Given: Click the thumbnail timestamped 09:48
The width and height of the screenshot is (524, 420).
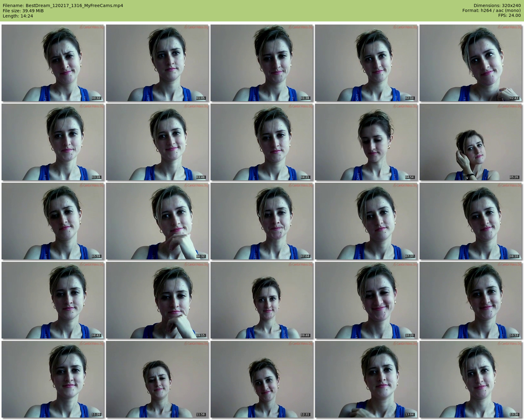Looking at the screenshot, I should tap(262, 300).
